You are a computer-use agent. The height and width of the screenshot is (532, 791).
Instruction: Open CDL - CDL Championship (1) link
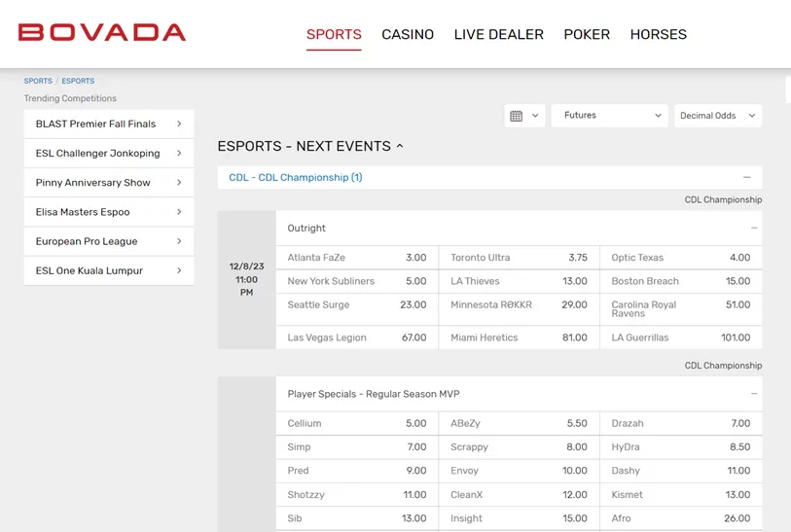pyautogui.click(x=296, y=178)
